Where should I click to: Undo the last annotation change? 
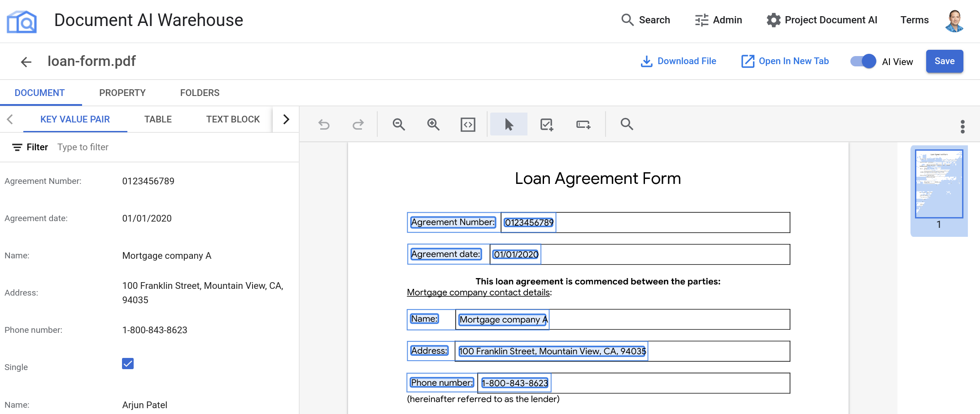pyautogui.click(x=324, y=124)
